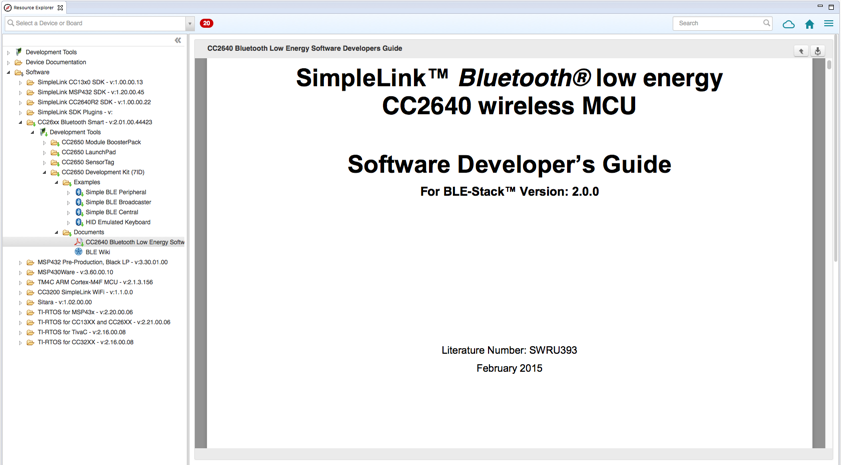Expand Simple BLE Peripheral example node
Viewport: 841px width, 465px height.
tap(68, 193)
